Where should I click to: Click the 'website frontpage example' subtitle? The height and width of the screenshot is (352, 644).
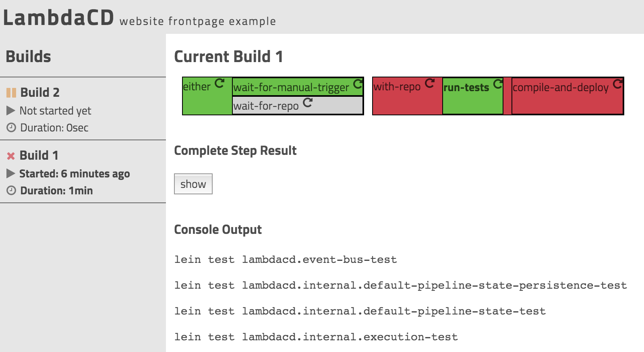tap(198, 21)
